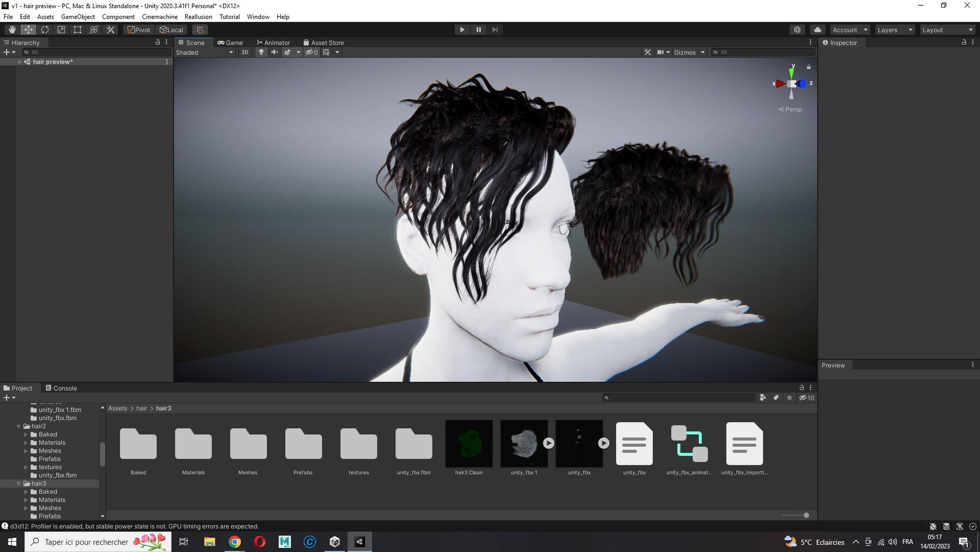Toggle 2D scene view mode
Image resolution: width=980 pixels, height=552 pixels.
(245, 52)
